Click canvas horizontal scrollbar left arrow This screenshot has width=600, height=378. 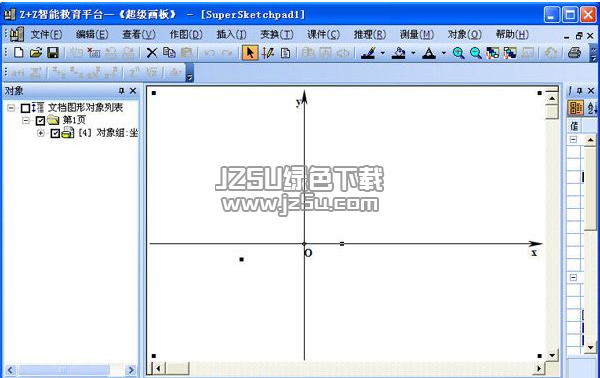pos(158,369)
